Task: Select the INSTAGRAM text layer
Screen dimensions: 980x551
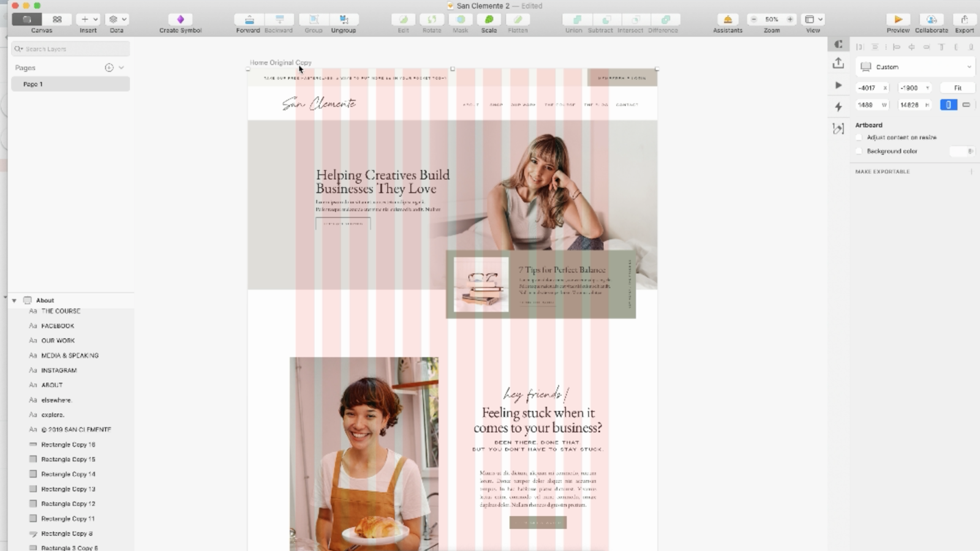Action: (59, 370)
